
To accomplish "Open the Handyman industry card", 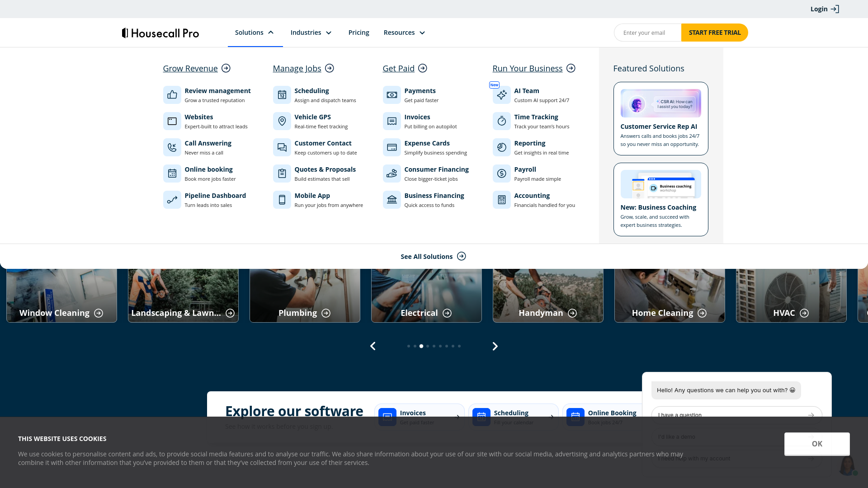I will pos(548,296).
